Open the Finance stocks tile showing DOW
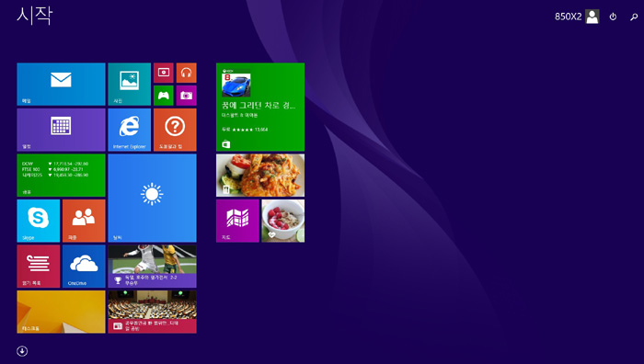 [62, 176]
